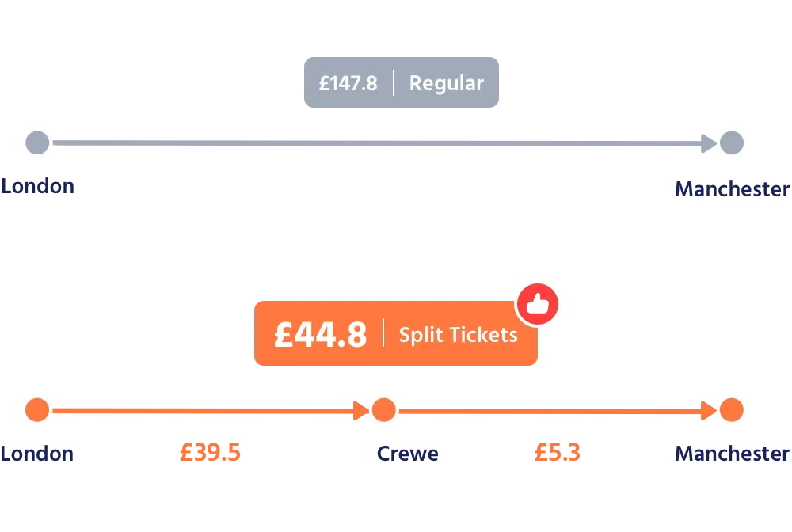Viewport: 792px width, 532px height.
Task: Click the Regular label in gray badge
Action: click(x=446, y=83)
